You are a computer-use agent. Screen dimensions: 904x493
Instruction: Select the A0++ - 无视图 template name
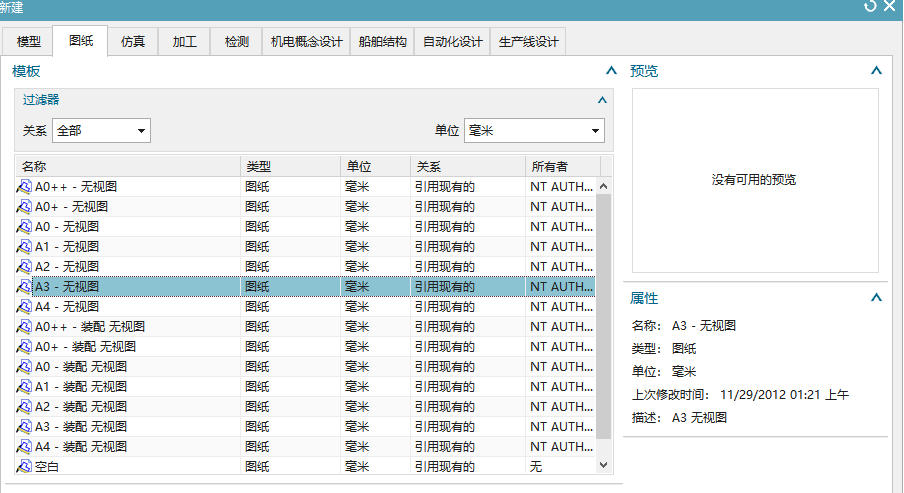tap(76, 187)
